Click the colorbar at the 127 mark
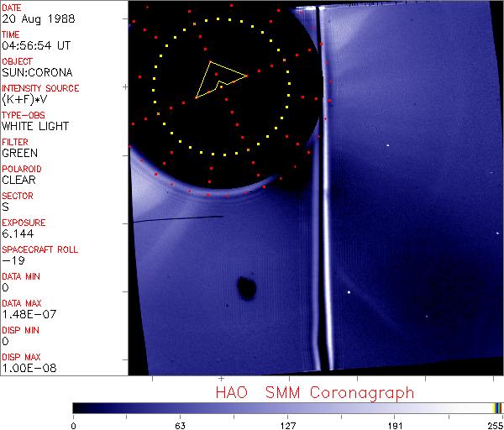Viewport: 504px width, 430px height. [287, 407]
